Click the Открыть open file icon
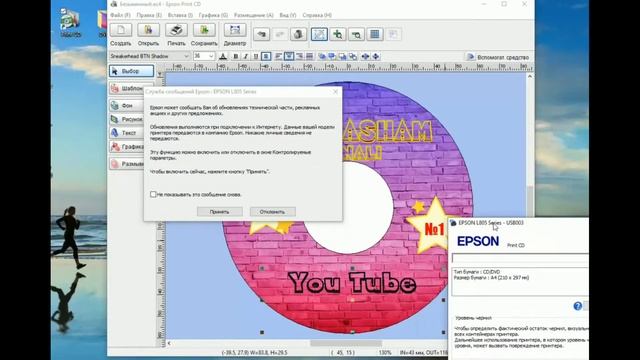The height and width of the screenshot is (360, 640). (148, 30)
